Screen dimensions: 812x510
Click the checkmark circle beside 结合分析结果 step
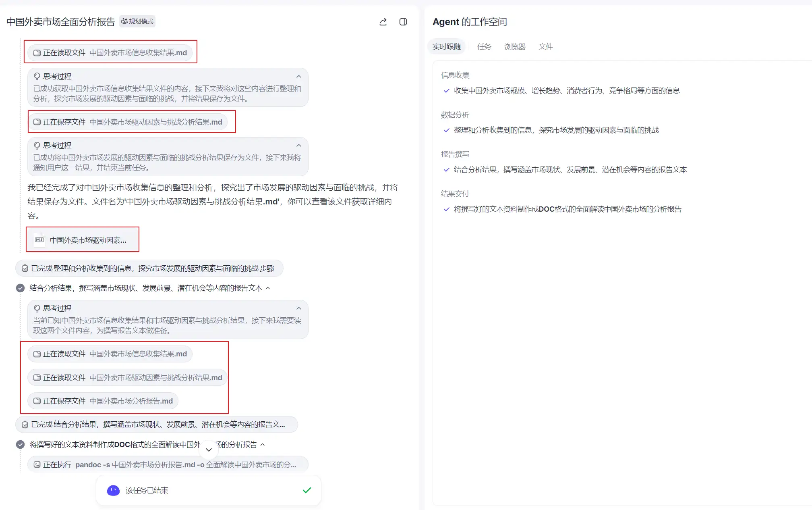(20, 288)
